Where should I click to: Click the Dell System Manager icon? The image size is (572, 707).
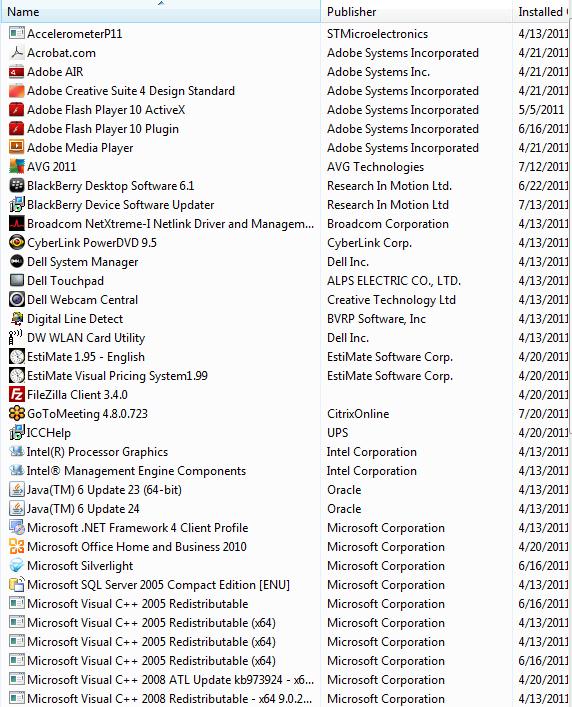pyautogui.click(x=17, y=262)
